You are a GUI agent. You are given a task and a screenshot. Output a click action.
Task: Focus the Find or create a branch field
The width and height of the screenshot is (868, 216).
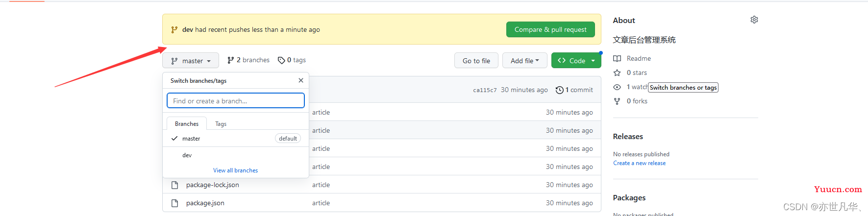[x=236, y=101]
